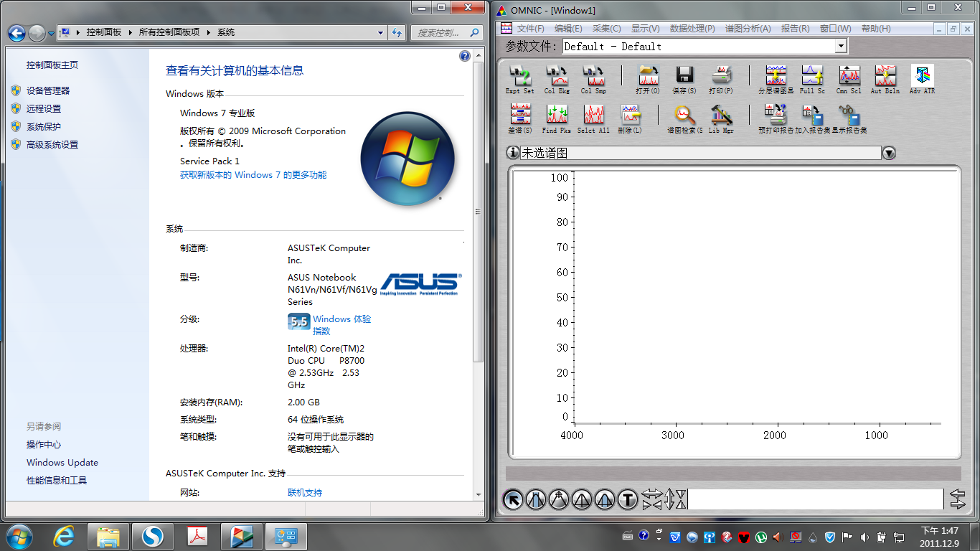The image size is (980, 551).
Task: Expand the spectrum title list arrow
Action: click(889, 153)
